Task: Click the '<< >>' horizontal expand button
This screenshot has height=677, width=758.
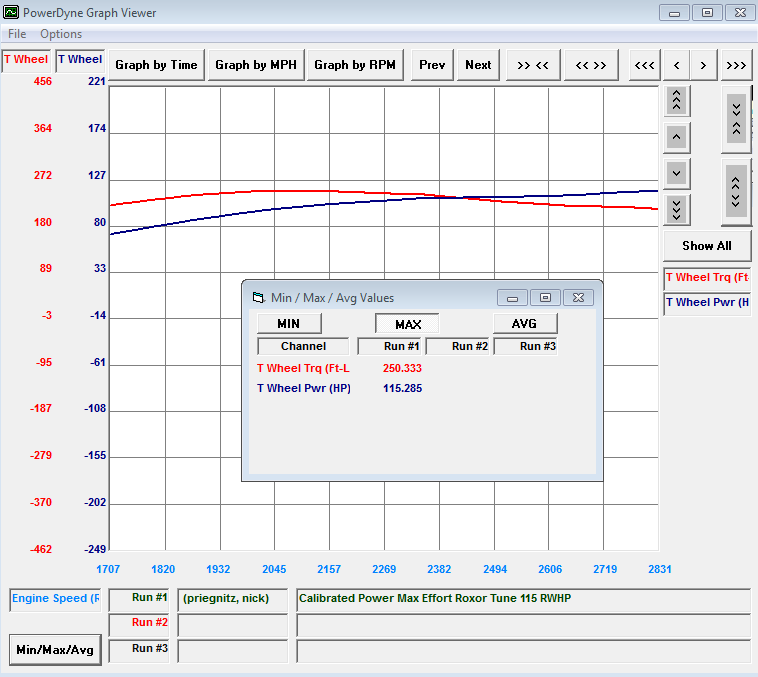Action: pos(590,65)
